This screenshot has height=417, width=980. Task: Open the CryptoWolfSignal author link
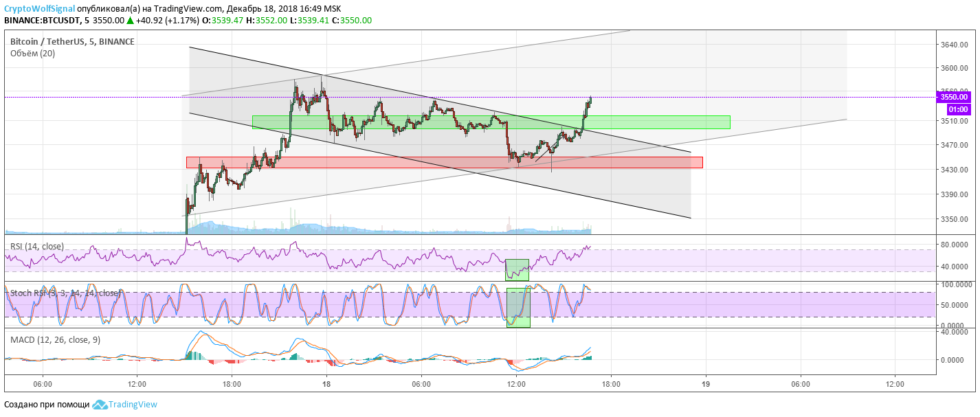pos(39,8)
